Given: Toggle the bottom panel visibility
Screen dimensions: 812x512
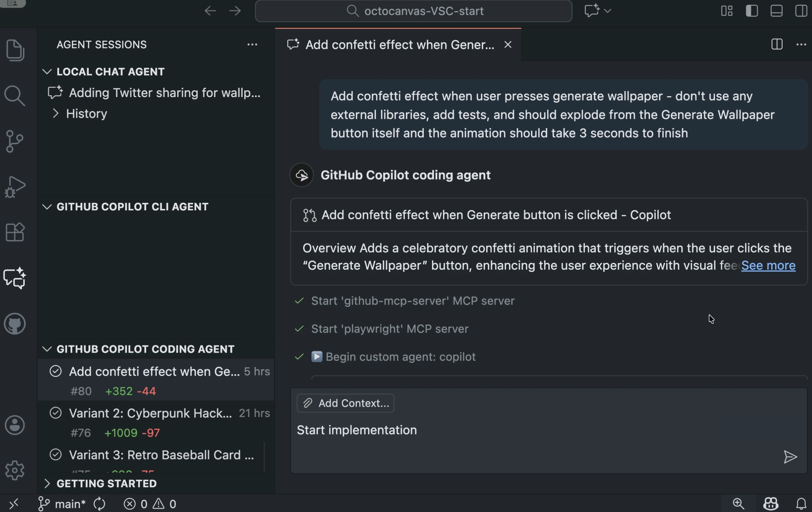Looking at the screenshot, I should point(776,11).
